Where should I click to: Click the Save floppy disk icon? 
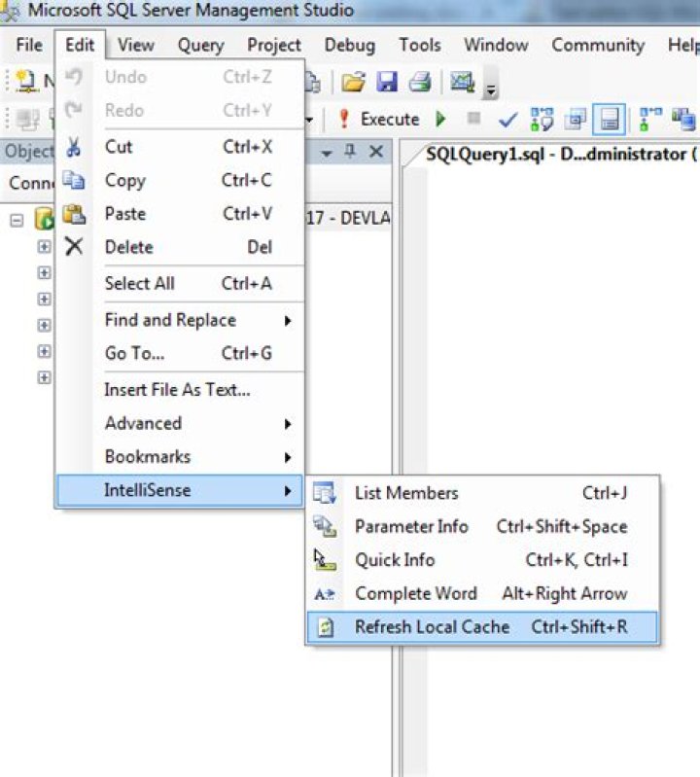click(x=387, y=82)
